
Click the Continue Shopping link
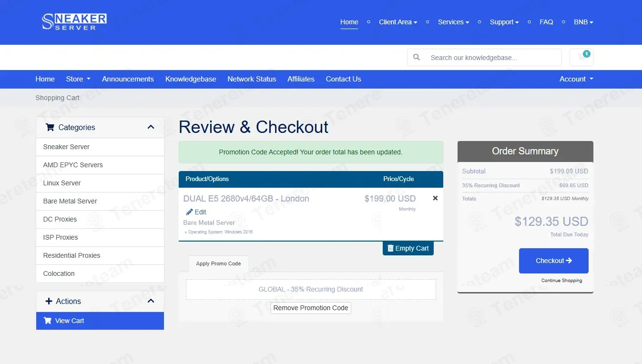click(x=561, y=281)
